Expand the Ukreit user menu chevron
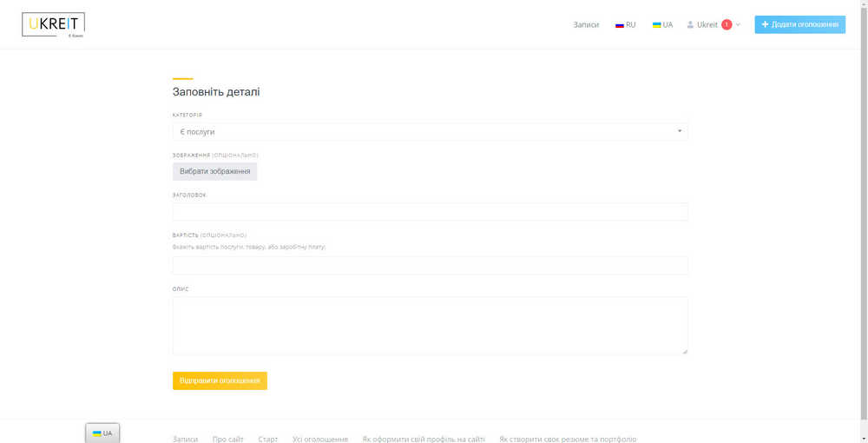 [738, 25]
